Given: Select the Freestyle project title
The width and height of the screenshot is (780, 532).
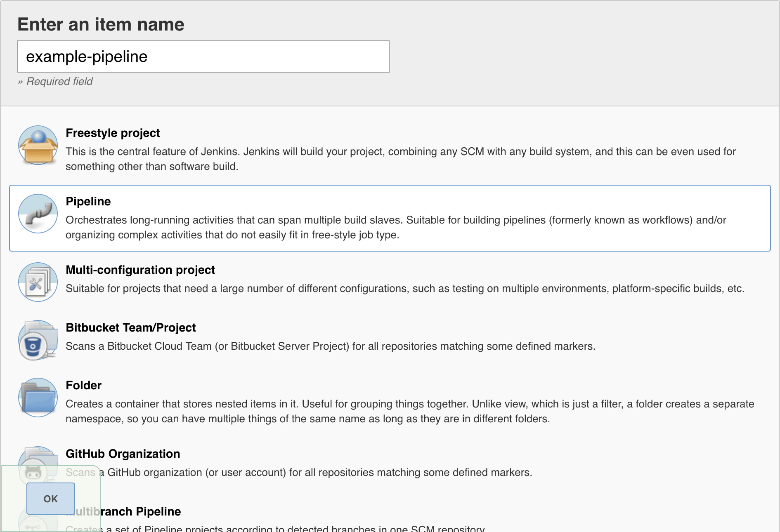Looking at the screenshot, I should (113, 133).
